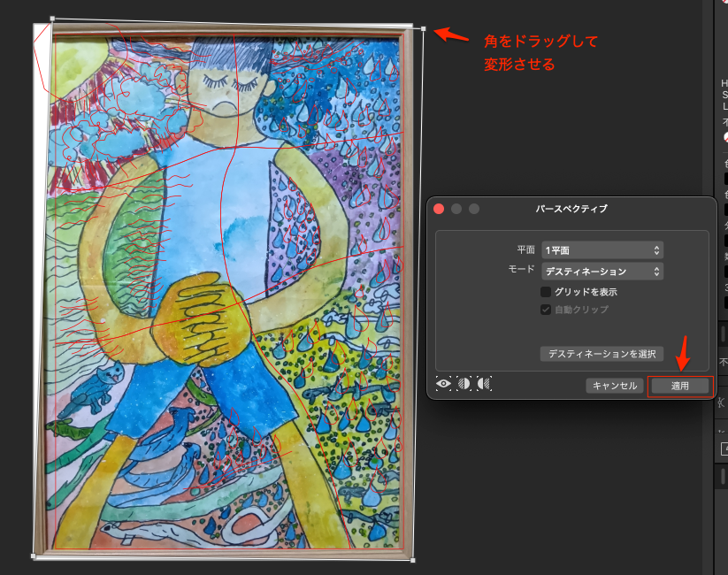Click the dialog's grey zoom button
Viewport: 728px width, 575px height.
(474, 209)
